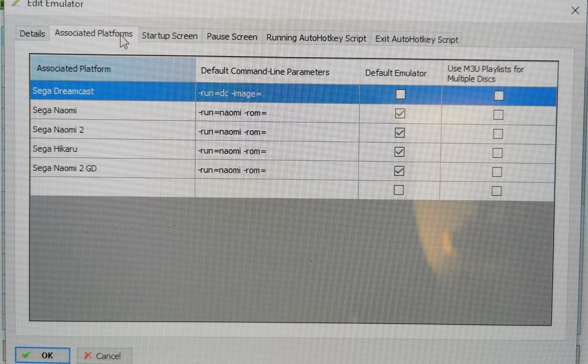Open the Exit AutoHotkey Script tab
This screenshot has height=364, width=588.
coord(417,39)
